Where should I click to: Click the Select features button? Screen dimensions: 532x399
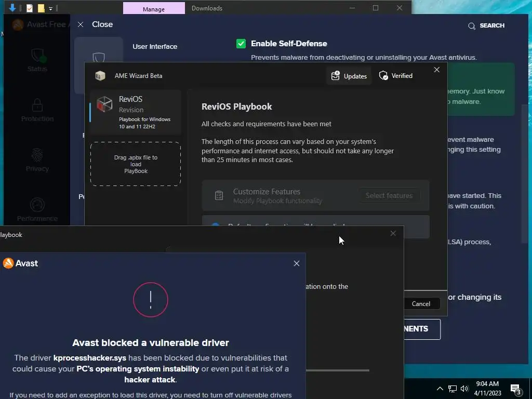tap(389, 195)
